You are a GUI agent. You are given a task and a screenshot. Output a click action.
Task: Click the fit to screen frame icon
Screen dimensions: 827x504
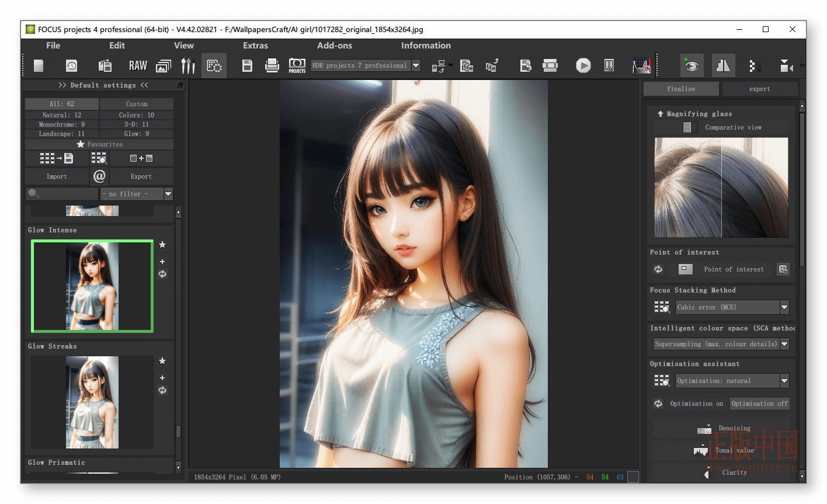[550, 65]
